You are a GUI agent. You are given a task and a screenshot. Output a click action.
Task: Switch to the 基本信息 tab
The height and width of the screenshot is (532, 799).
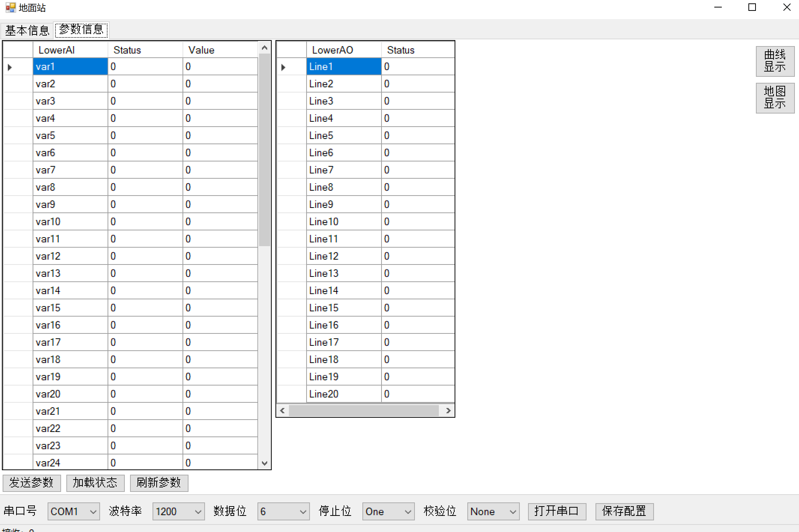click(x=27, y=30)
